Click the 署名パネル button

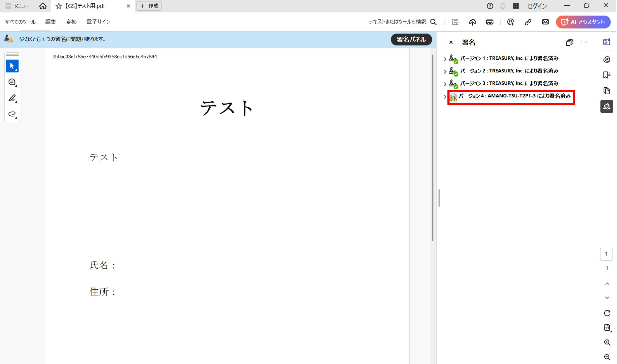tap(411, 40)
